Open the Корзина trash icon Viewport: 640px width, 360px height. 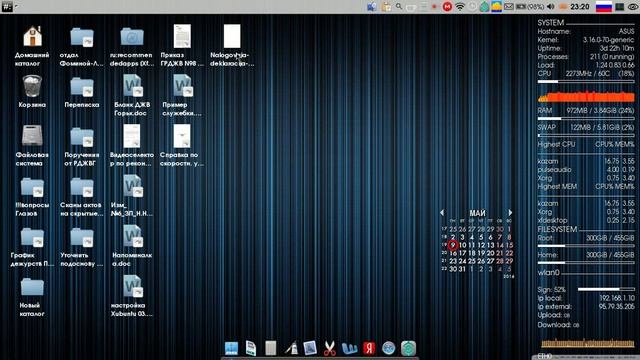pos(32,92)
